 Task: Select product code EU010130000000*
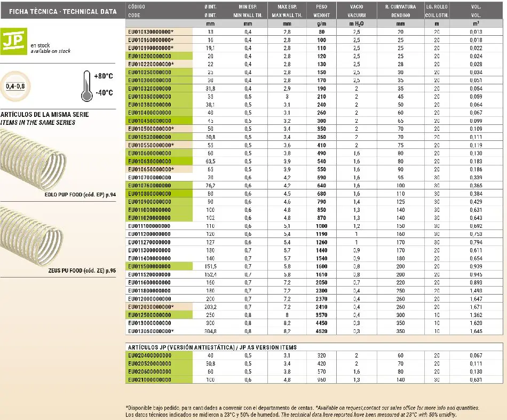(x=152, y=32)
